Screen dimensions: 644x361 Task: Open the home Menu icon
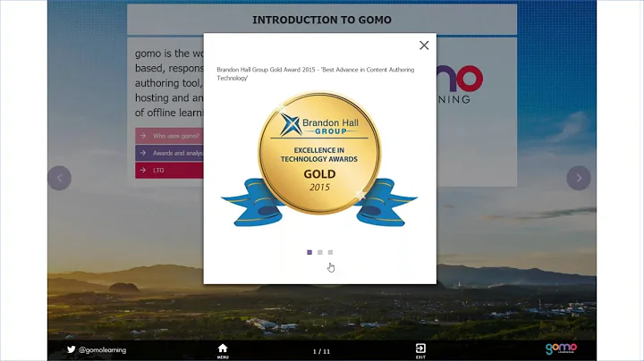click(x=223, y=351)
